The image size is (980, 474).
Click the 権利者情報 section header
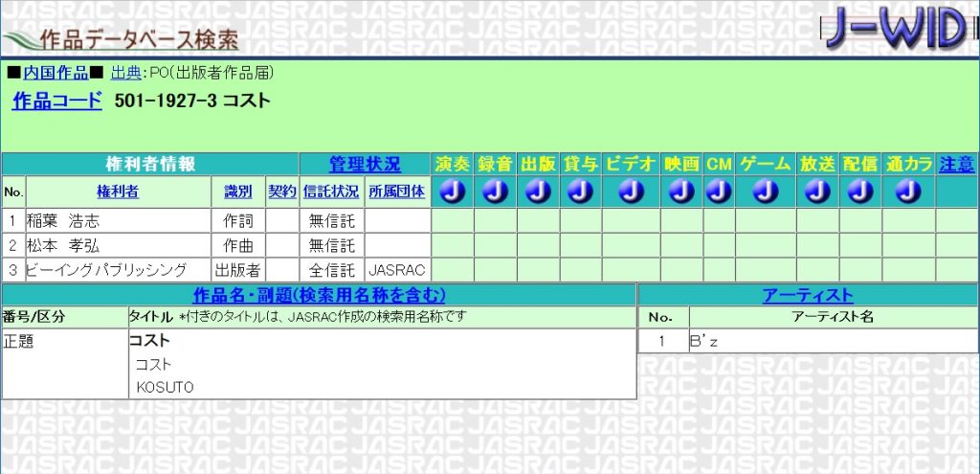point(150,165)
